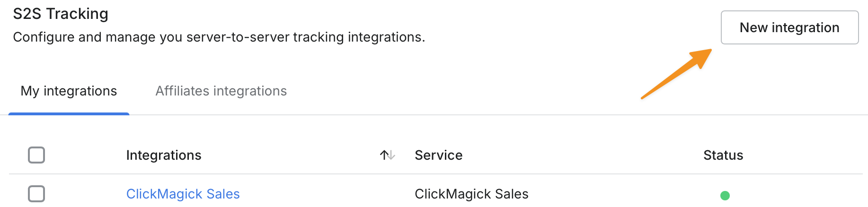
Task: Click the ClickMagick Sales service cell
Action: (x=471, y=194)
